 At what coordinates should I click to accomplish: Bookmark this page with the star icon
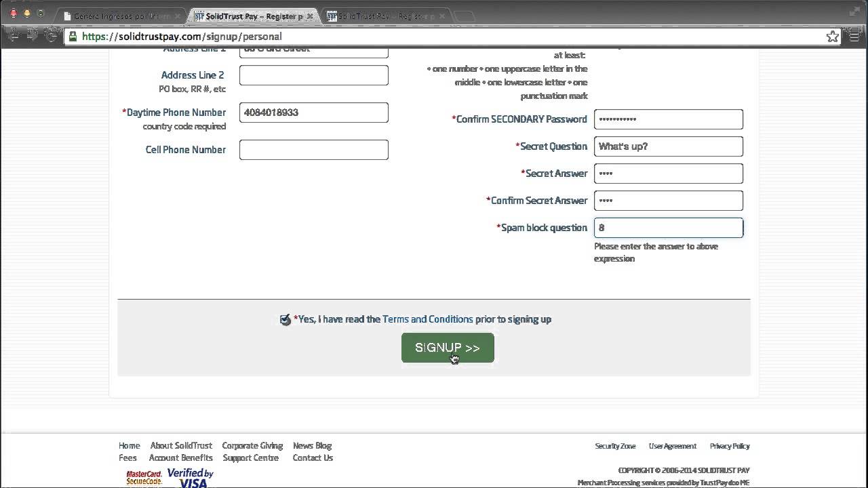coord(833,37)
